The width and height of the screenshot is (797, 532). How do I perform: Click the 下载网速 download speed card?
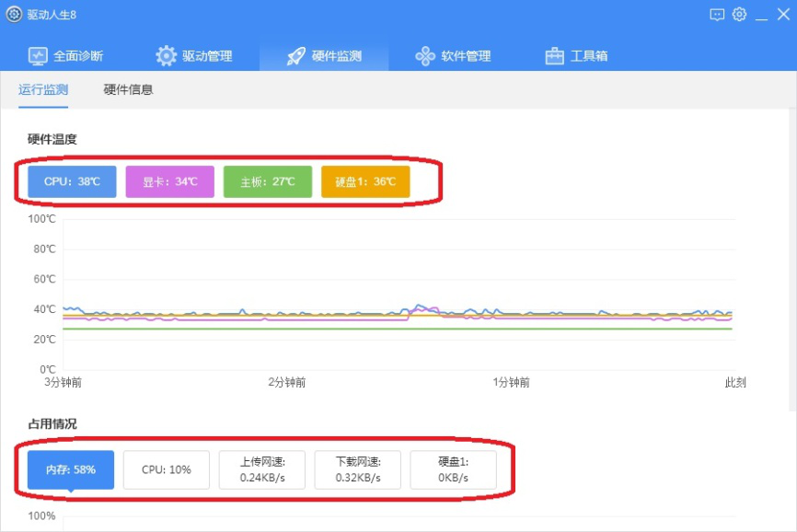[x=357, y=469]
